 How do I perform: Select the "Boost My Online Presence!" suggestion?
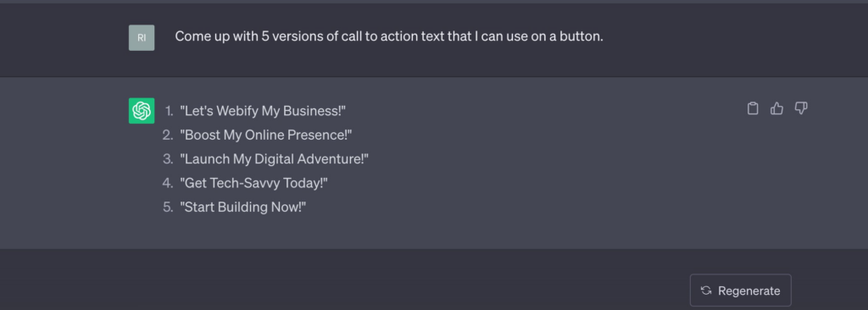[x=265, y=135]
